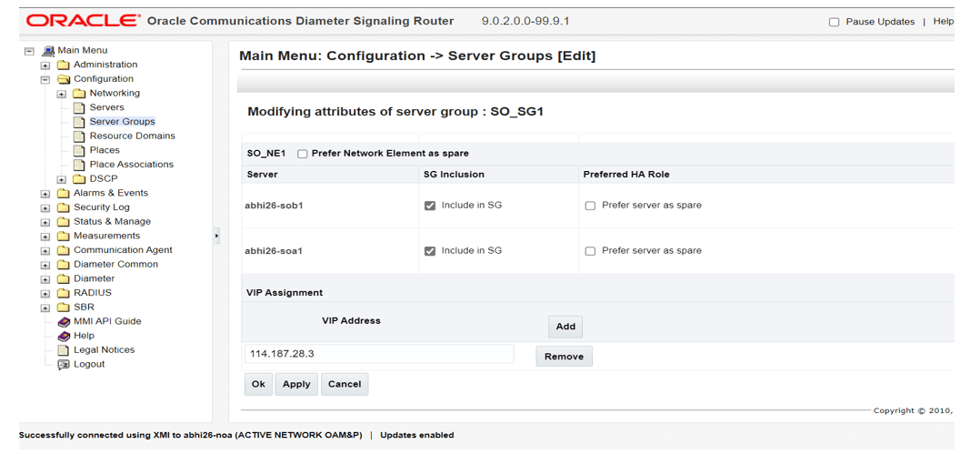Screen dimensions: 980x454
Task: Uncheck Include in SG for abhi26-sob1
Action: pyautogui.click(x=430, y=206)
